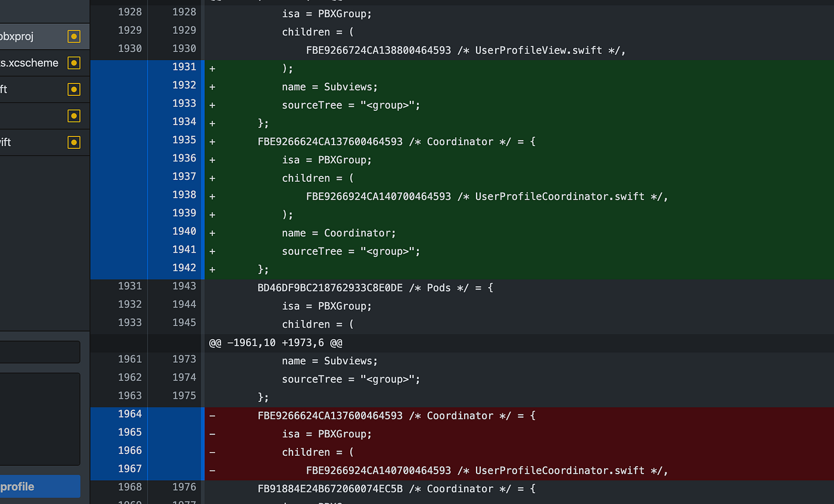834x504 pixels.
Task: Click the empty input box above the profile button
Action: 40,352
